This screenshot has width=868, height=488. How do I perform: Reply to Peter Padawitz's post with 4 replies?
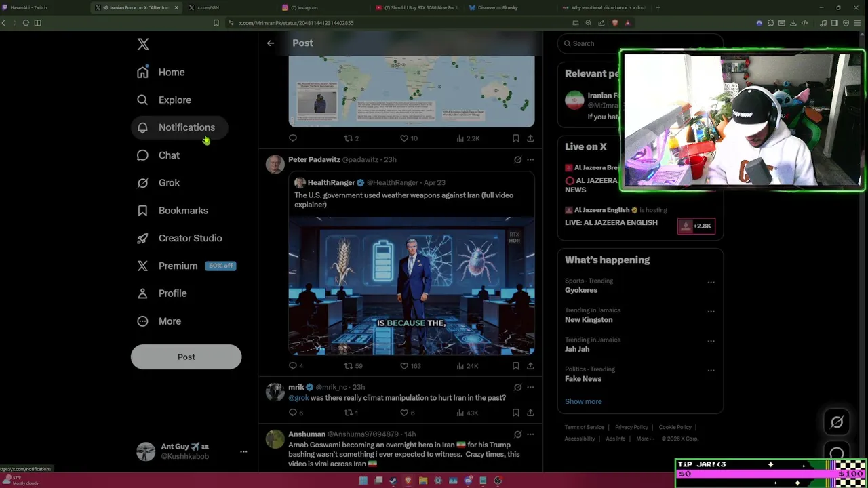(x=296, y=366)
